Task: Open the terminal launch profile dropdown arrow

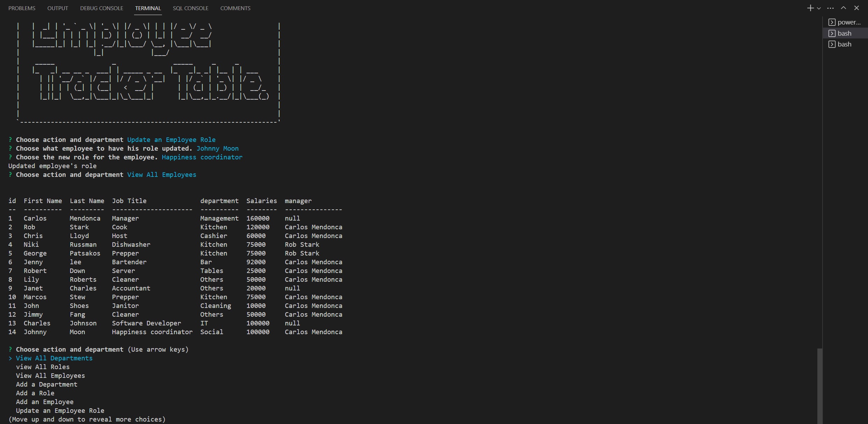Action: coord(819,8)
